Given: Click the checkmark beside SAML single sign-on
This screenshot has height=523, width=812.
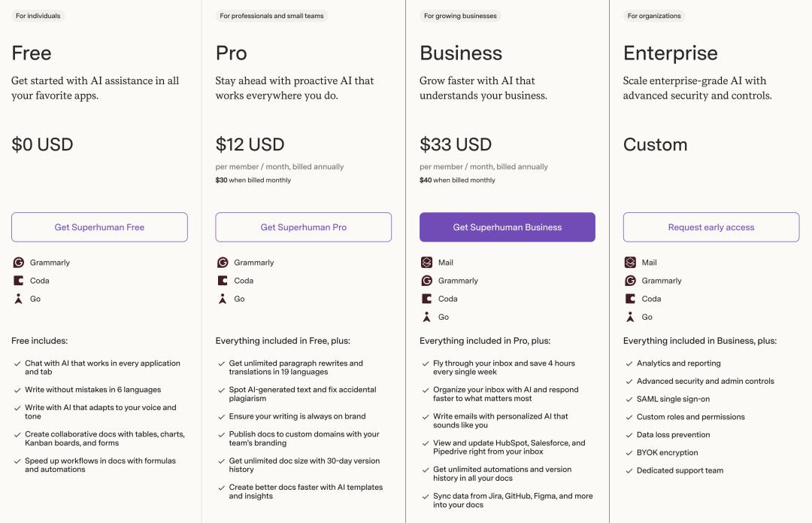Looking at the screenshot, I should click(628, 399).
